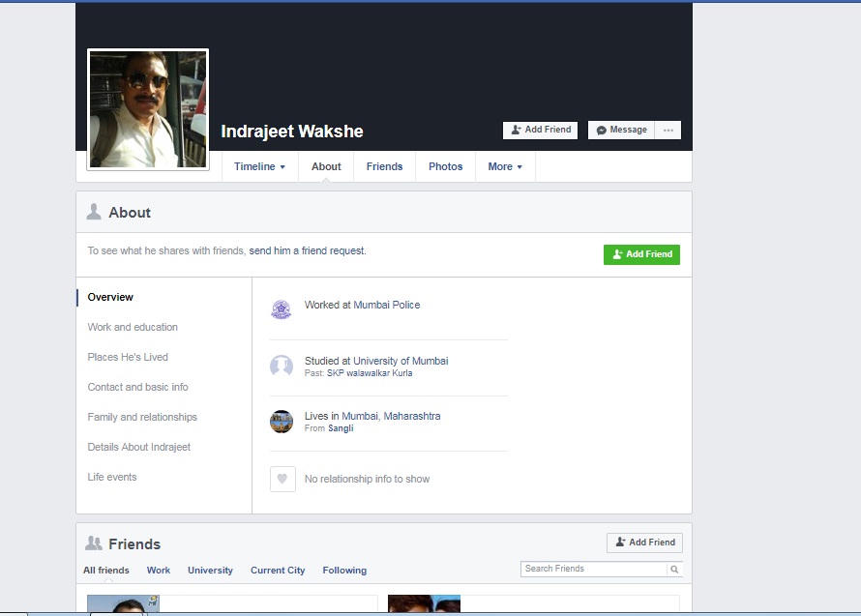Click the University of Mumbai placeholder icon
Image resolution: width=861 pixels, height=616 pixels.
(282, 367)
